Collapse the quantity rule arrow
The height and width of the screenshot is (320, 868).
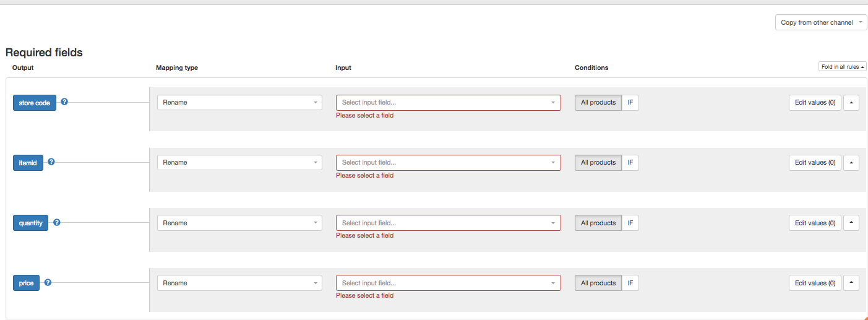point(851,223)
